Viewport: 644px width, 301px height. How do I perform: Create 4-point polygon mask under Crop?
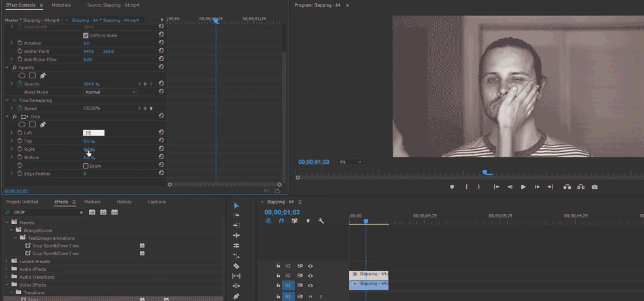click(33, 125)
